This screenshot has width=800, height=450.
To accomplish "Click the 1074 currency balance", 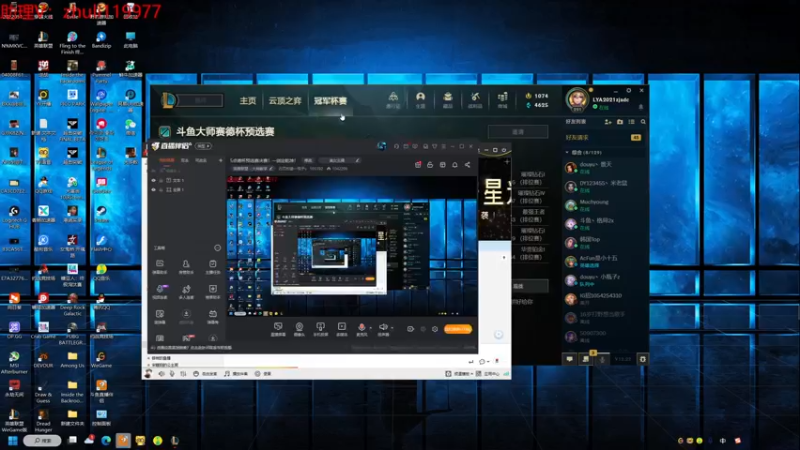I will [537, 95].
